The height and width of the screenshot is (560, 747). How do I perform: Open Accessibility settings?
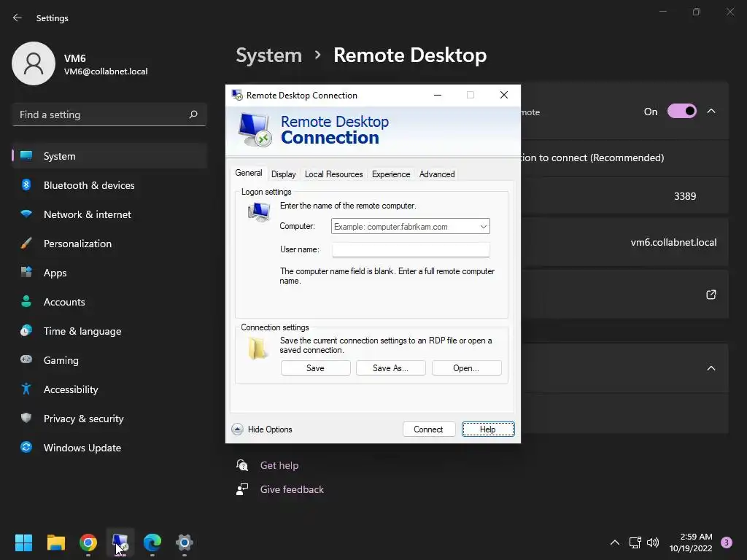coord(109,389)
